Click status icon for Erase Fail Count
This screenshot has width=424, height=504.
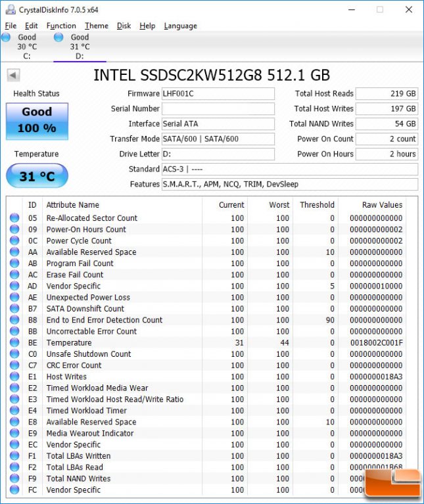click(x=14, y=275)
